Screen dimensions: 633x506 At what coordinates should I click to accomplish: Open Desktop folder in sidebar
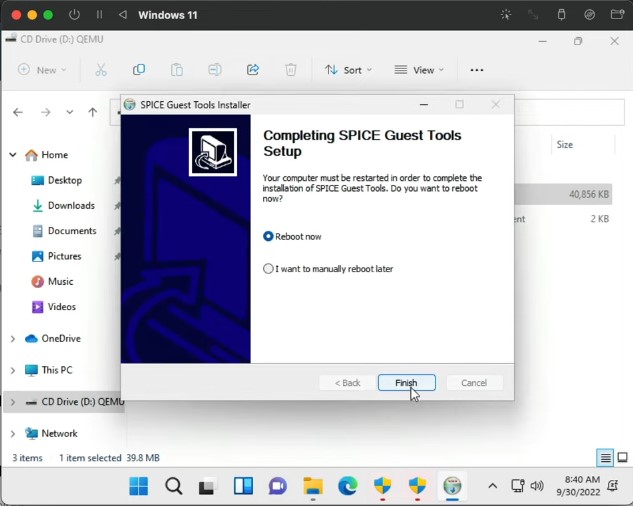pos(57,180)
